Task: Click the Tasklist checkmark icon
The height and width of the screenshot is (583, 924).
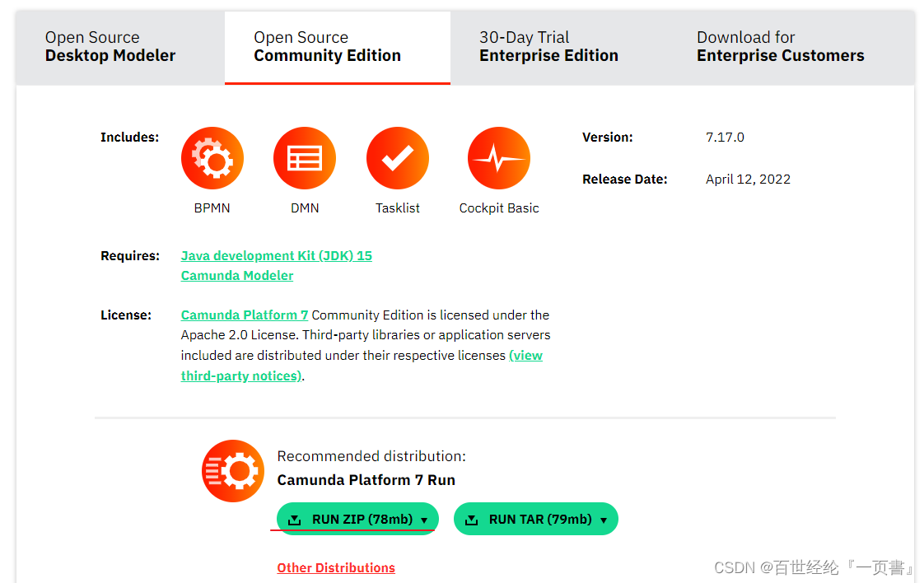Action: (x=398, y=158)
